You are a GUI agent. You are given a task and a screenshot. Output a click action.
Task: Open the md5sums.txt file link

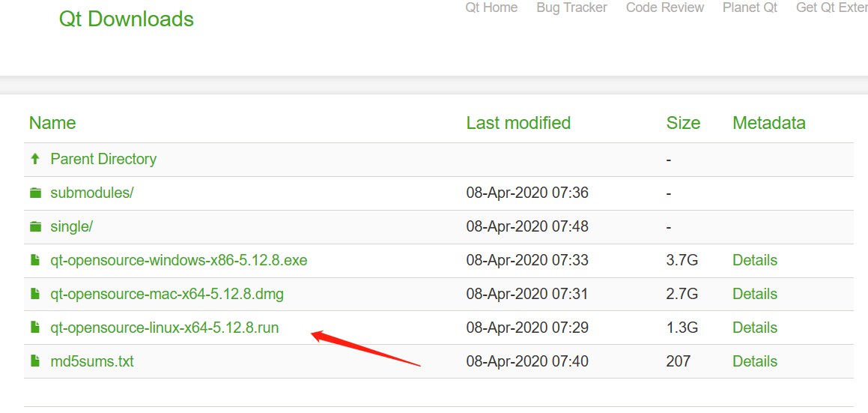click(91, 361)
